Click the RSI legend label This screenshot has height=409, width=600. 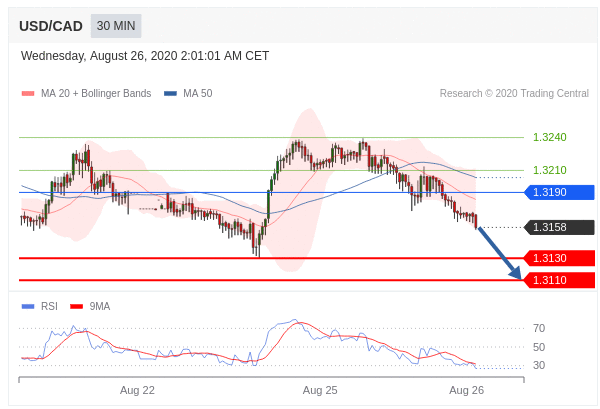click(x=49, y=306)
